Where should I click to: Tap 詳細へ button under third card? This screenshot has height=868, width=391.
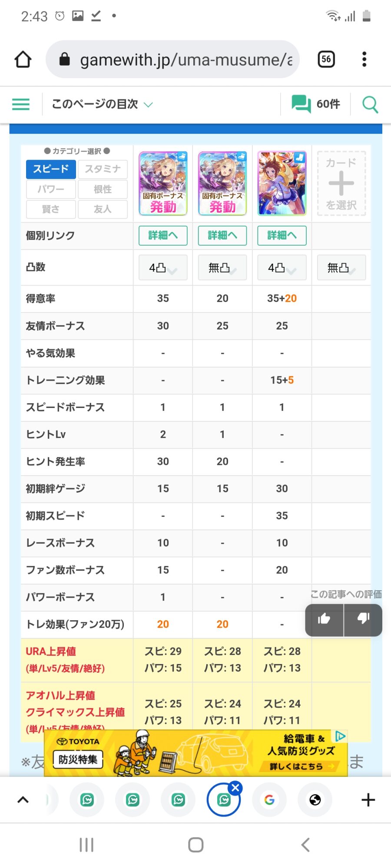point(282,235)
